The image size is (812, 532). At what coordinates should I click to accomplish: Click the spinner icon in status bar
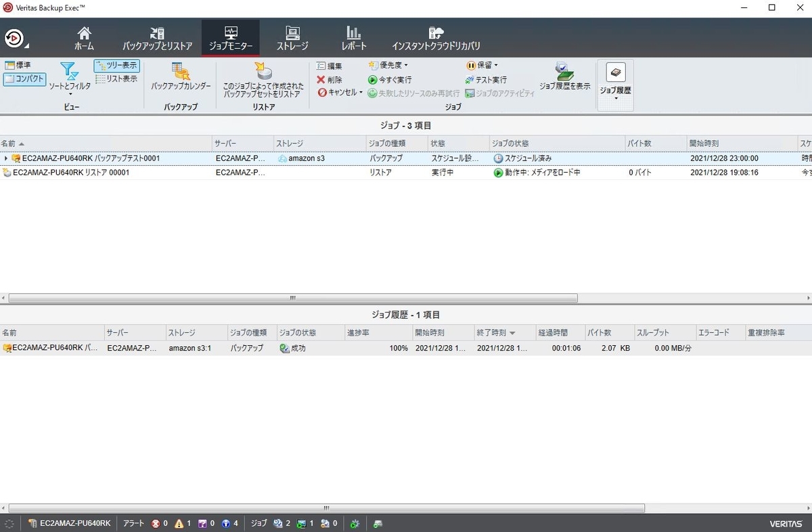(x=9, y=523)
